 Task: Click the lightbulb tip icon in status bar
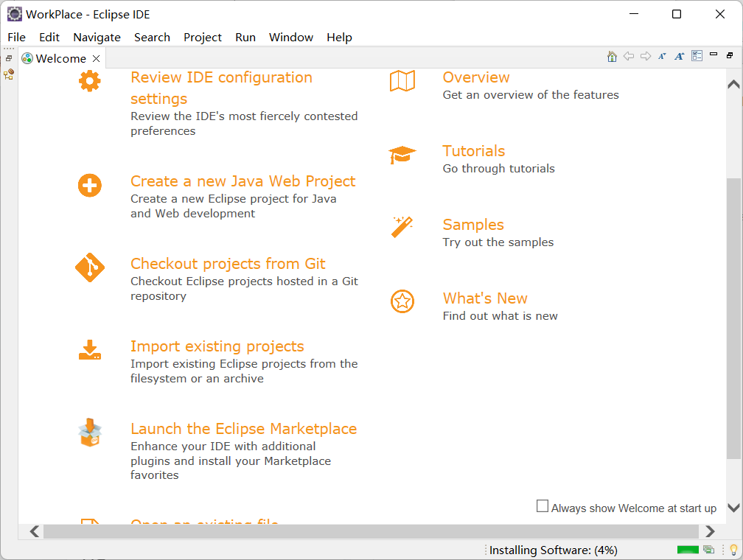tap(733, 550)
